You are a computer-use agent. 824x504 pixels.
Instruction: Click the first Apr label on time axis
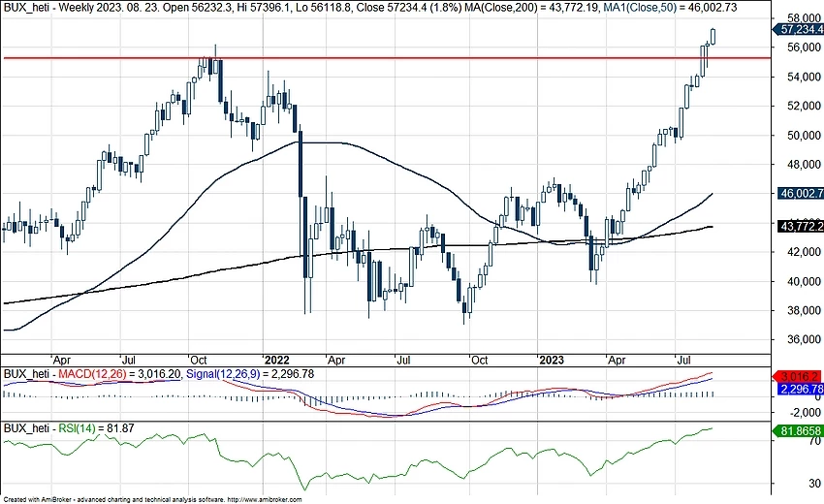[61, 360]
